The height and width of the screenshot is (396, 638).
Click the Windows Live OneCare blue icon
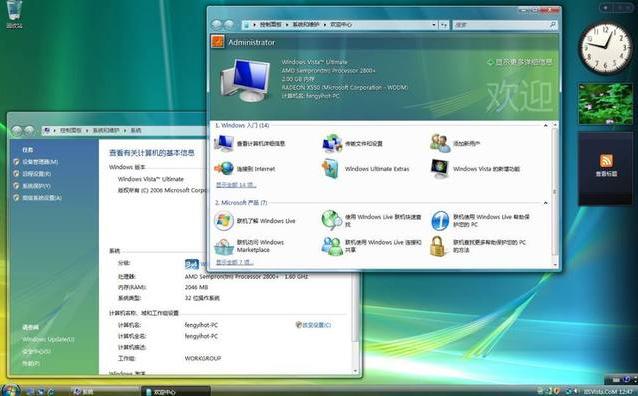440,220
